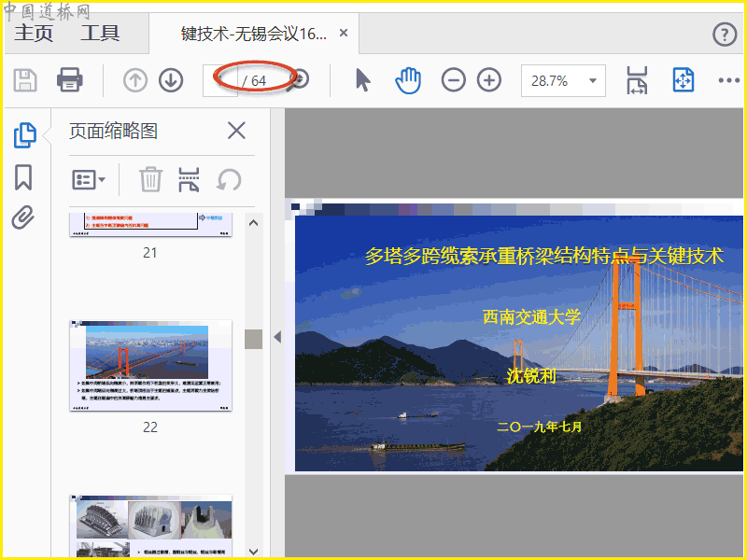Select page 22 thumbnail
Image resolution: width=747 pixels, height=560 pixels.
pyautogui.click(x=150, y=366)
